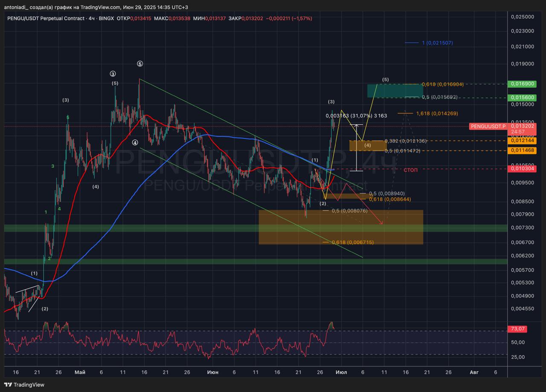This screenshot has width=546, height=392.
Task: Click the 'Июн' label on time axis
Action: [x=212, y=372]
